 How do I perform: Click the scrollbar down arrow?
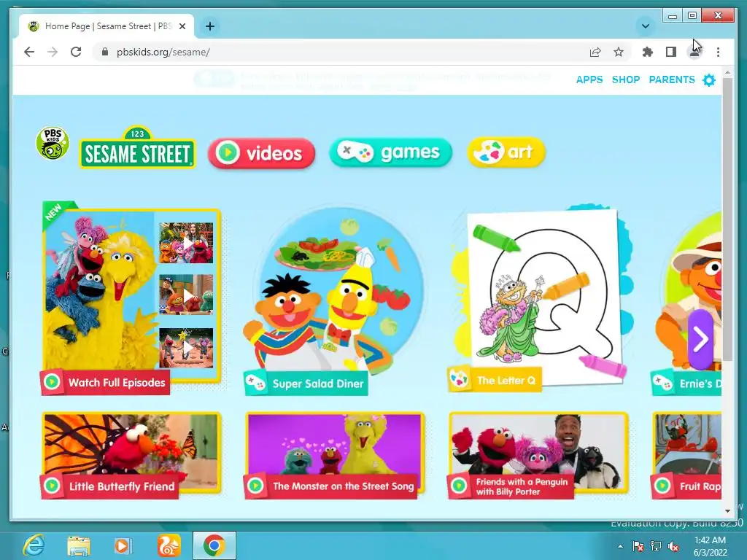pyautogui.click(x=727, y=511)
